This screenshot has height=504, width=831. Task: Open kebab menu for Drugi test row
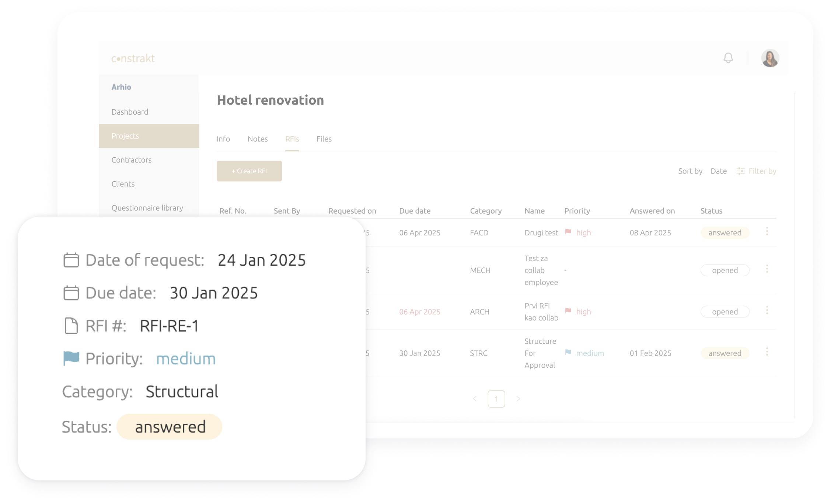(x=767, y=231)
